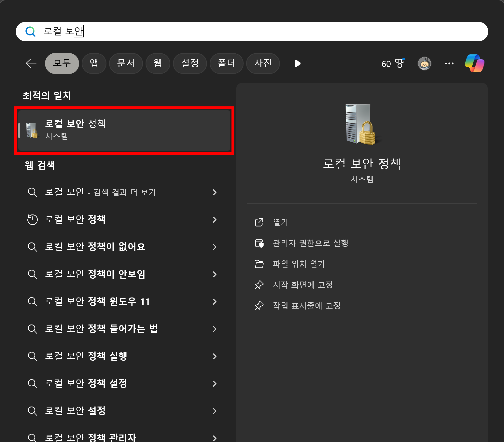Click the folder icon next to 파일 위치 열기

coord(259,264)
